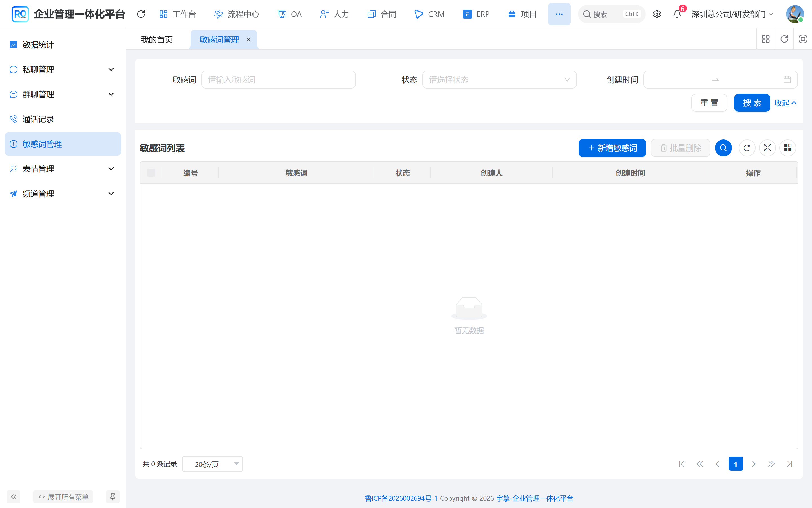Expand the table to fullscreen

point(767,148)
